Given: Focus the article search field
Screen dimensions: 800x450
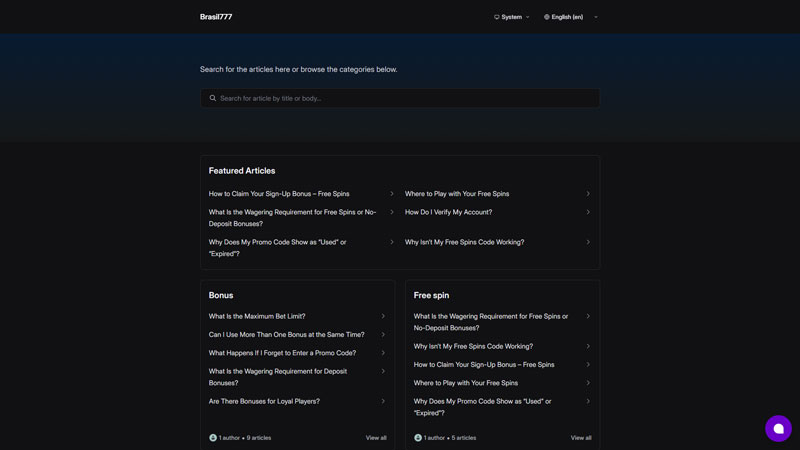Looking at the screenshot, I should 400,98.
